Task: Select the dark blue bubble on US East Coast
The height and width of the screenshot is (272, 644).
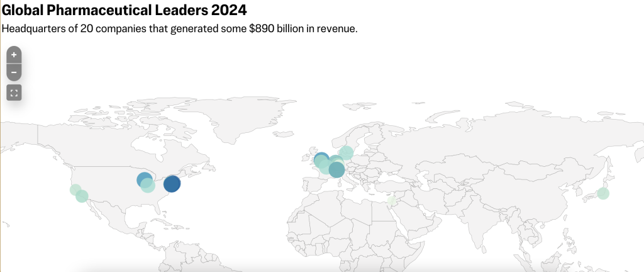Action: point(172,184)
